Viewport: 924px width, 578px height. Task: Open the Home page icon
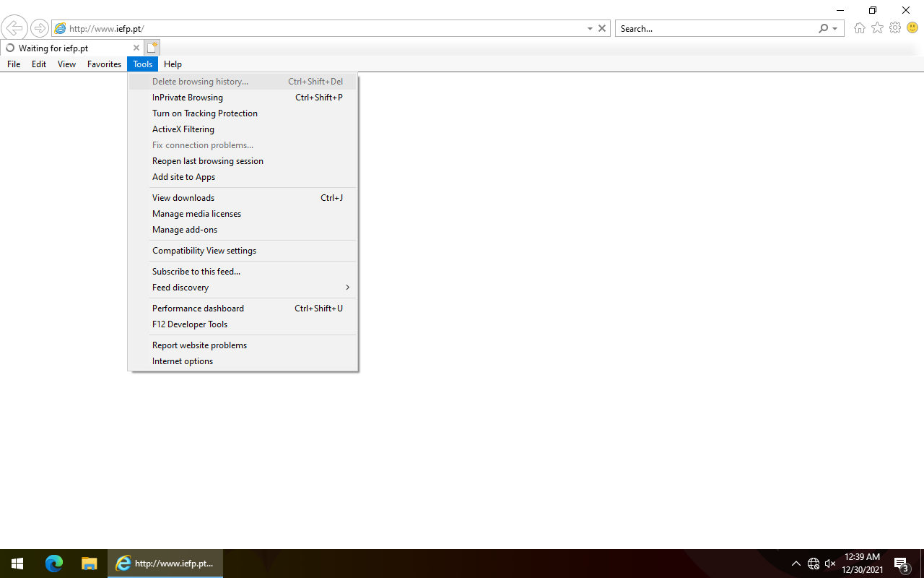point(859,28)
